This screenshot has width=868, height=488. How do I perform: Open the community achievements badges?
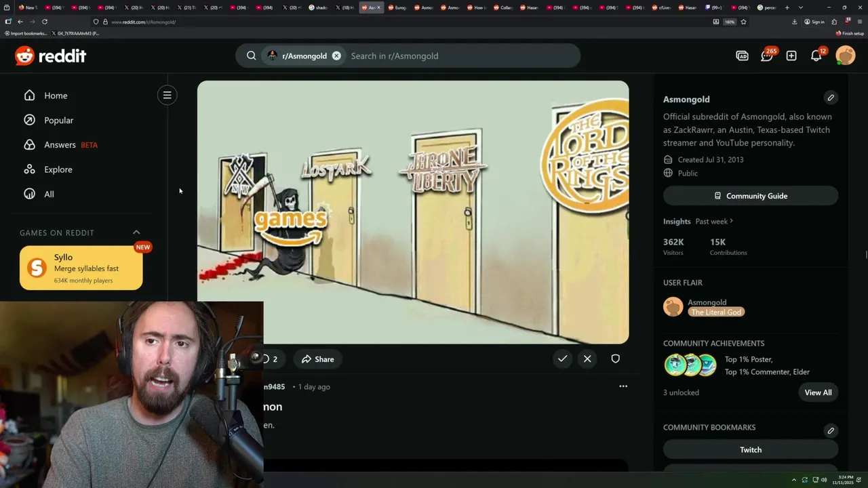coord(691,365)
